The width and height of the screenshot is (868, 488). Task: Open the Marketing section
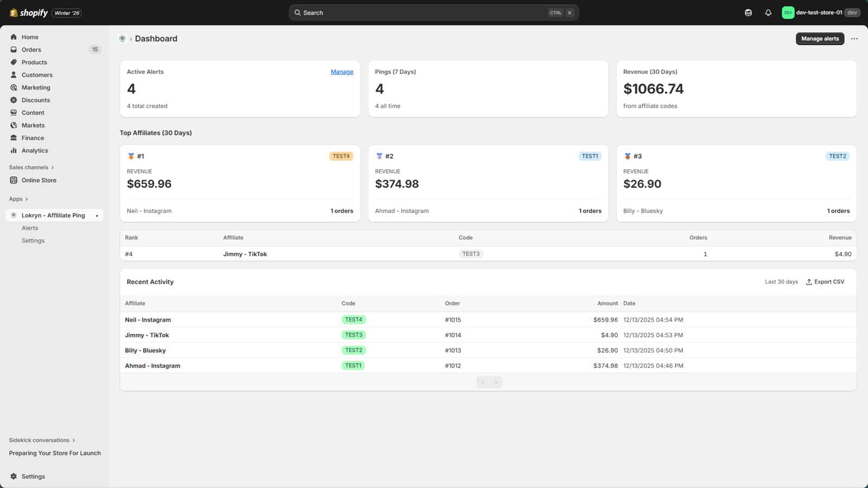(x=35, y=87)
